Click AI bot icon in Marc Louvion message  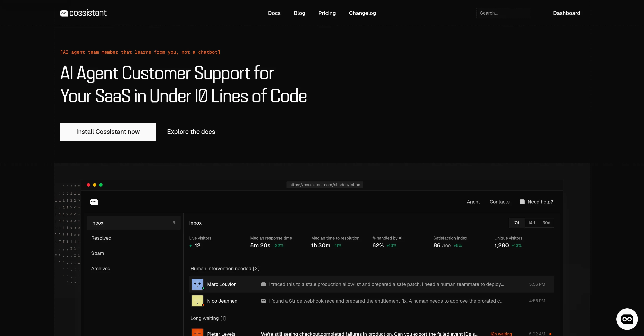263,284
